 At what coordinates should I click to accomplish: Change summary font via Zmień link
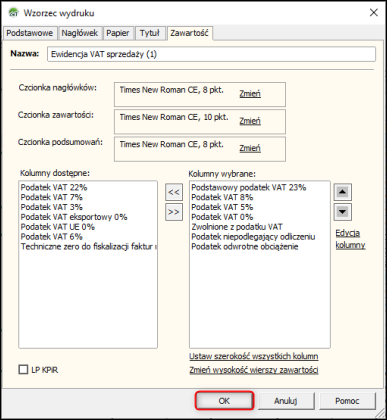coord(250,148)
